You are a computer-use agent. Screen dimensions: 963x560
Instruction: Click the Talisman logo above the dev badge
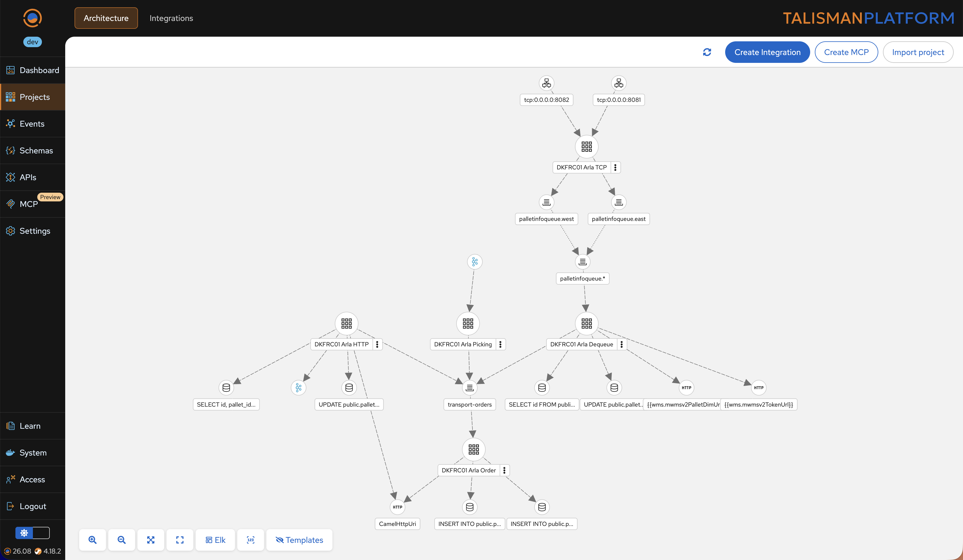pos(33,18)
